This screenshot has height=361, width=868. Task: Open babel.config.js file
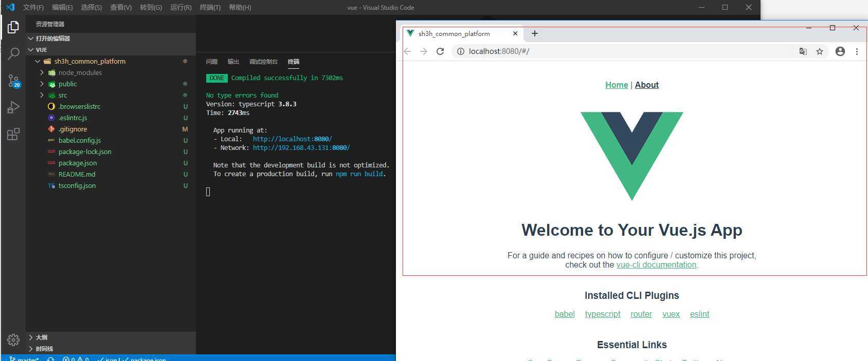point(80,140)
